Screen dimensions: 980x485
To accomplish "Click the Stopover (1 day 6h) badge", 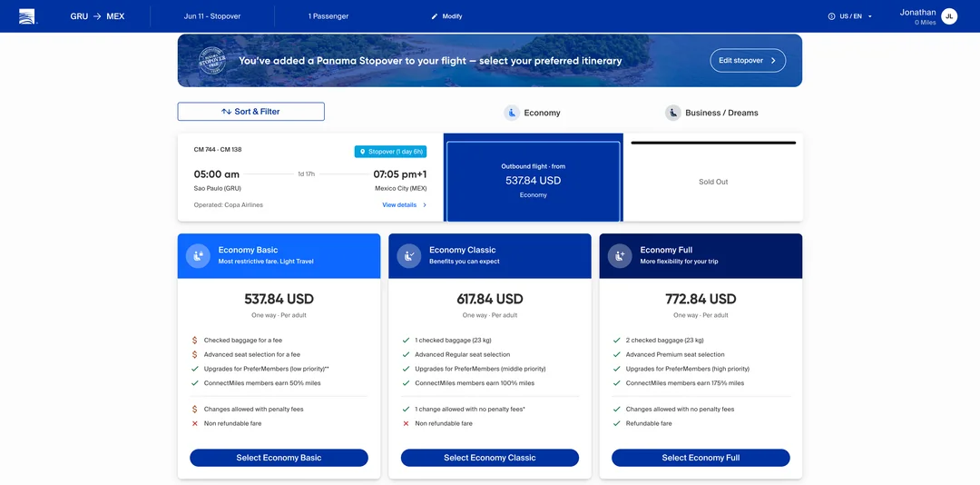I will click(390, 152).
